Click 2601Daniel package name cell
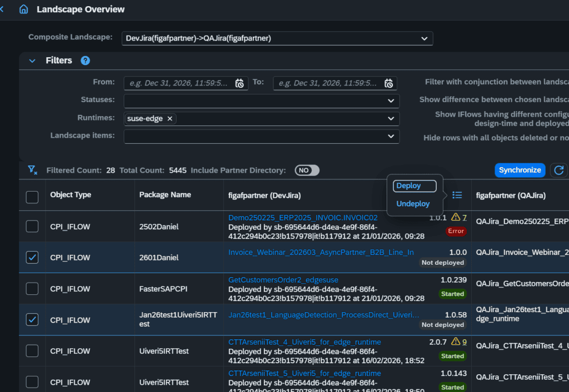569x392 pixels. point(159,258)
